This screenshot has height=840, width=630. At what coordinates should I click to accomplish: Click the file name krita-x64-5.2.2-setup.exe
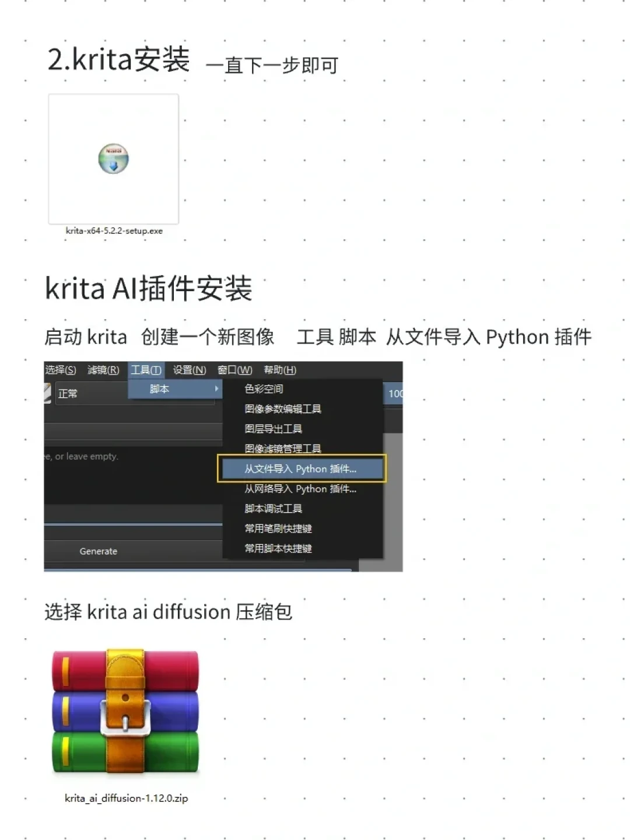(114, 231)
